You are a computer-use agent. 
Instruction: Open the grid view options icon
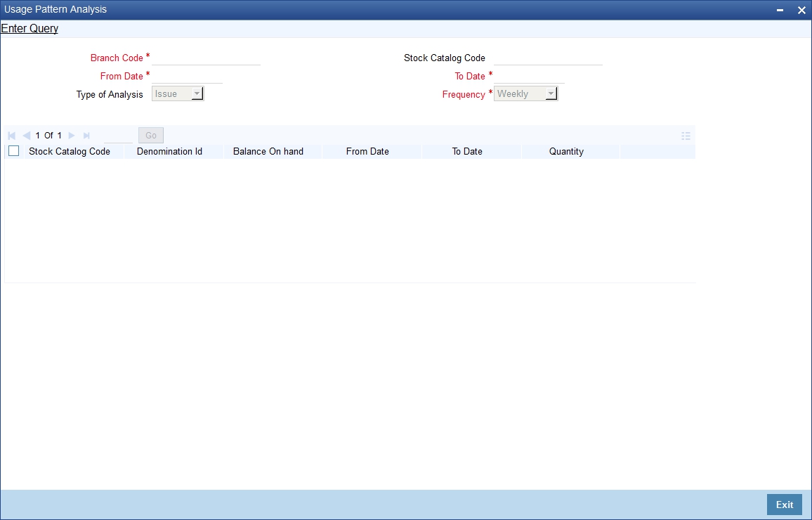point(686,136)
